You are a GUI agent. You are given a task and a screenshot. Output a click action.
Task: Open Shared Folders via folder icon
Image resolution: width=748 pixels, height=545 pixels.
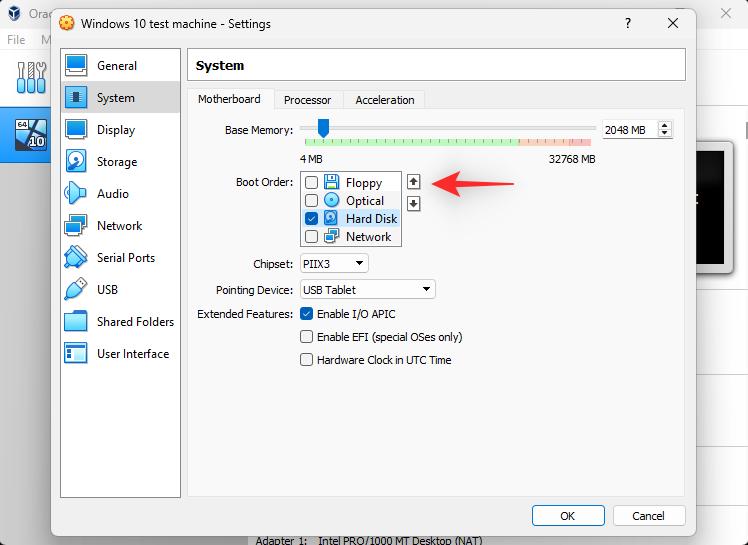point(75,321)
